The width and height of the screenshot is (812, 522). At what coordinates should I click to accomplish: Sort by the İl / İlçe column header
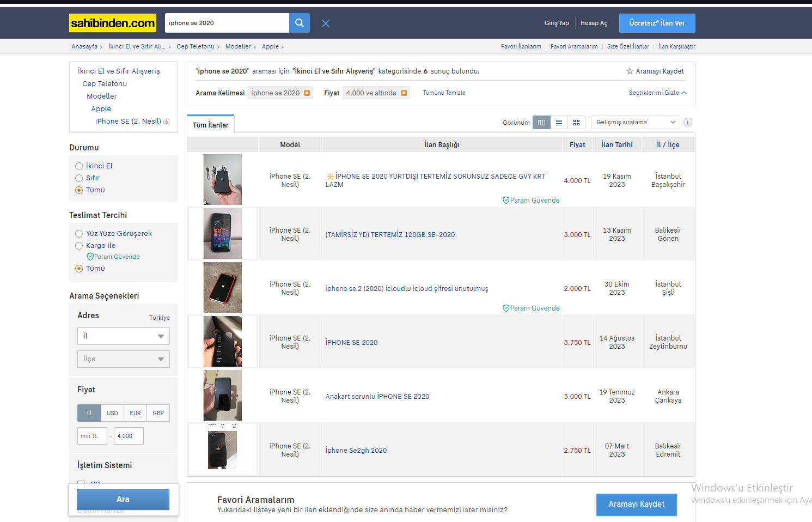point(668,144)
